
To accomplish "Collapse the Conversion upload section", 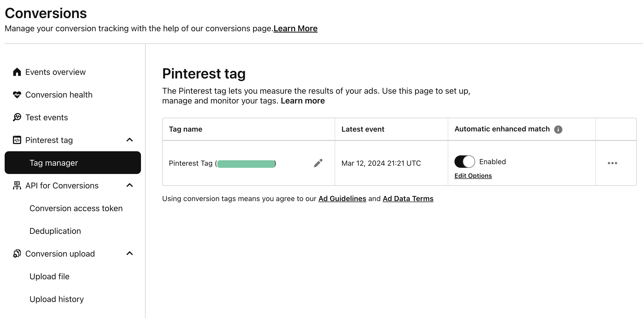I will (x=130, y=253).
